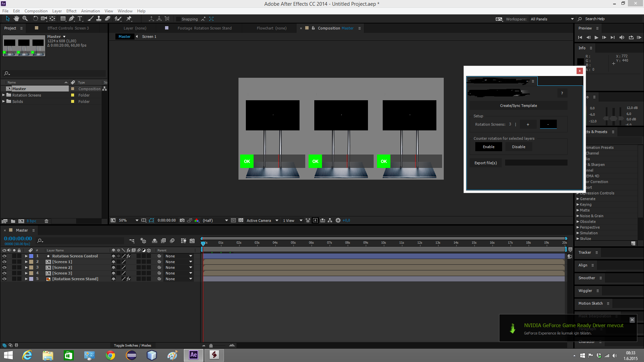
Task: Expand the Solids folder
Action: tap(4, 102)
